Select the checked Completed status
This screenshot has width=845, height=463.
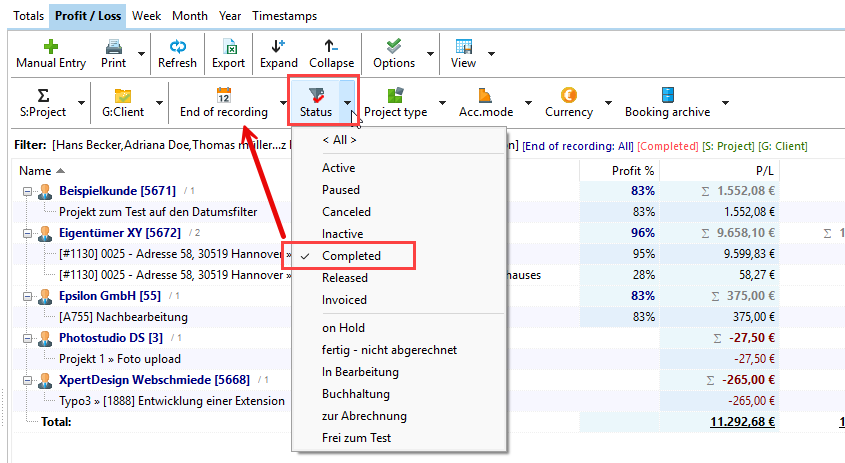[351, 256]
